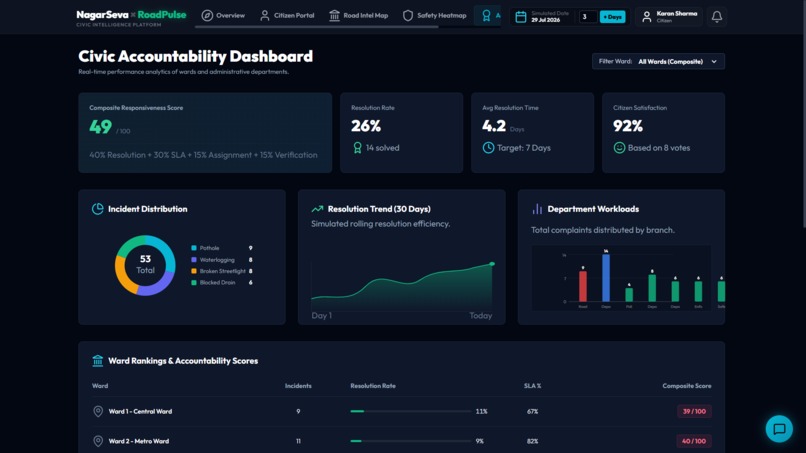Click the calendar icon next to Simulated Date
The image size is (806, 453).
pyautogui.click(x=521, y=16)
